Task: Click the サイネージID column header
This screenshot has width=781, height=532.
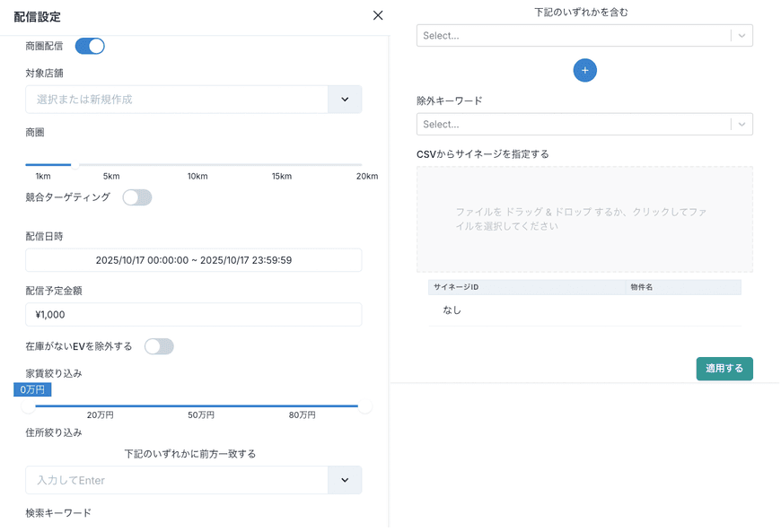Action: [527, 287]
